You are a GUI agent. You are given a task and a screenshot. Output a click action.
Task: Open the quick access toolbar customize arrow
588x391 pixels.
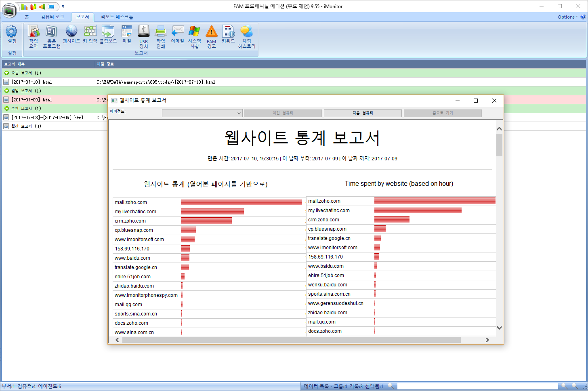[x=63, y=7]
